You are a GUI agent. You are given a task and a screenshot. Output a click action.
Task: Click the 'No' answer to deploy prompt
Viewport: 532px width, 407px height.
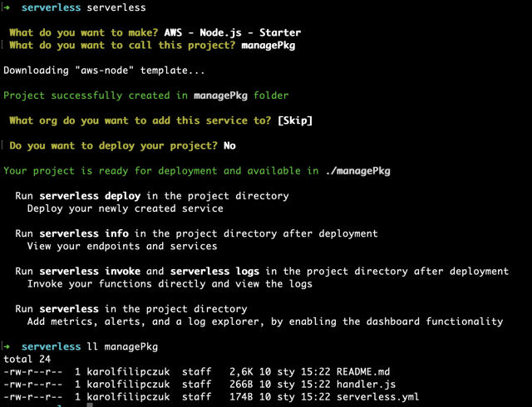229,145
